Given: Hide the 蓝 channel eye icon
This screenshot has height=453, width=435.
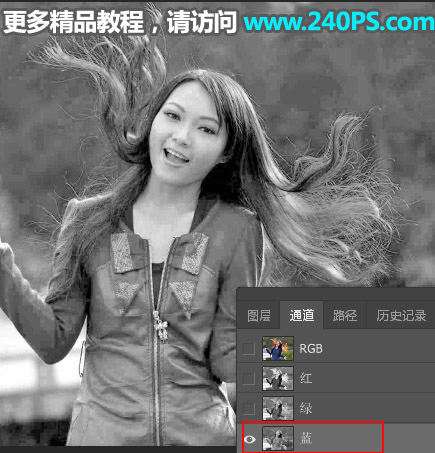Looking at the screenshot, I should (249, 439).
